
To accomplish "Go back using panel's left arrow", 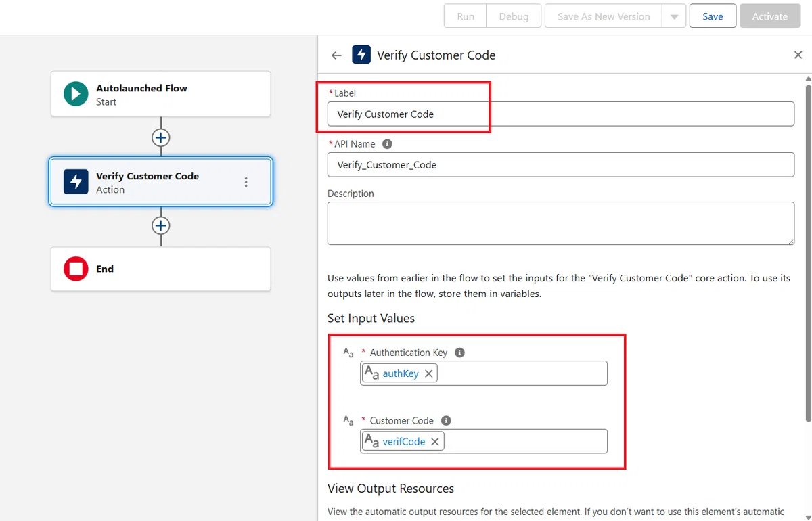I will coord(336,55).
